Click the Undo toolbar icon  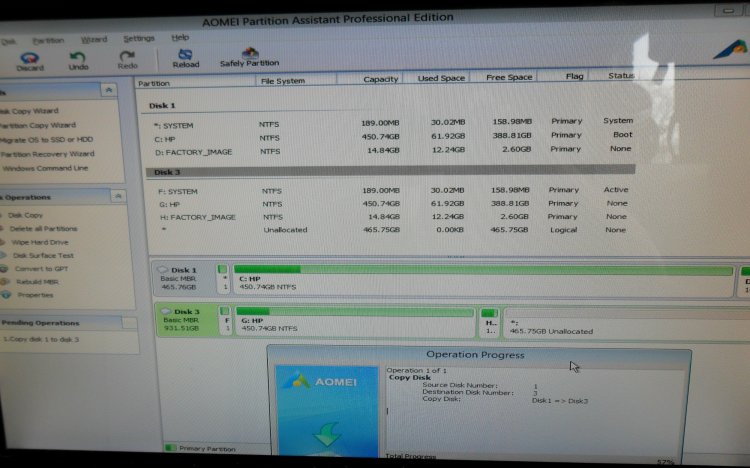pos(78,61)
